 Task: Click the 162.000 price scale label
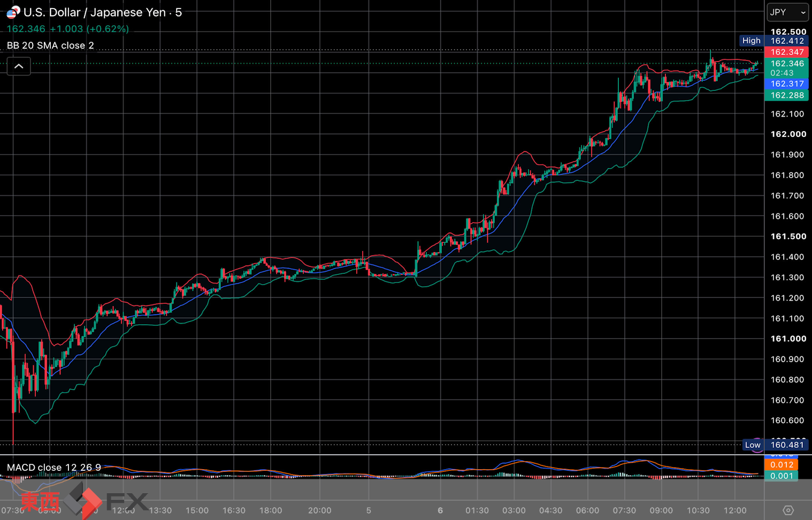[788, 134]
